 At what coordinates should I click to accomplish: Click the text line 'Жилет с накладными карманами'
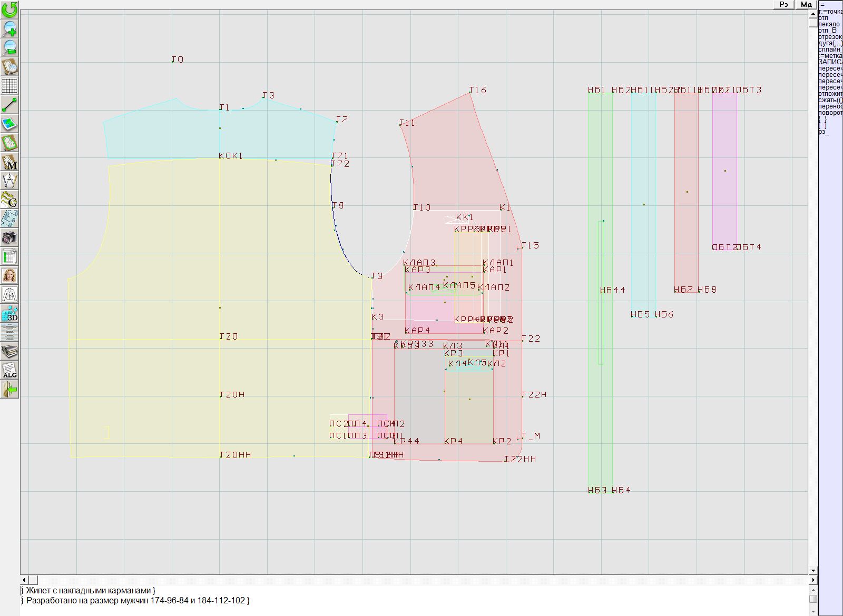(90, 591)
